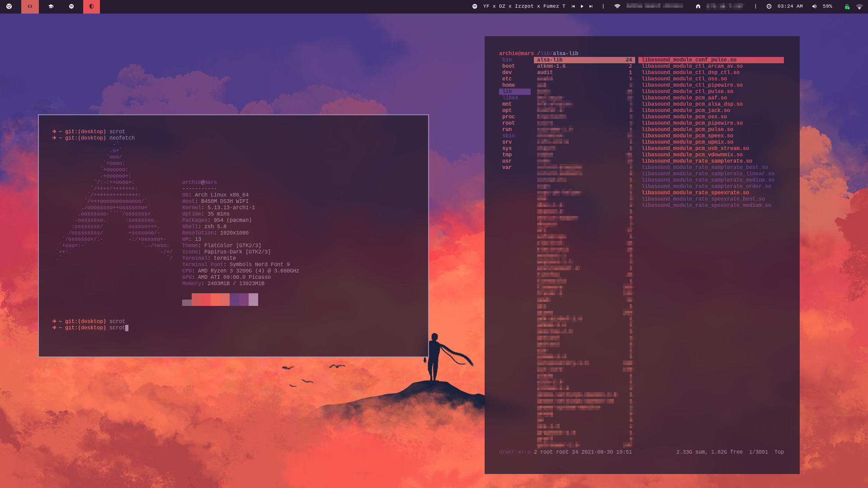Click the clock icon in the bar

point(769,6)
